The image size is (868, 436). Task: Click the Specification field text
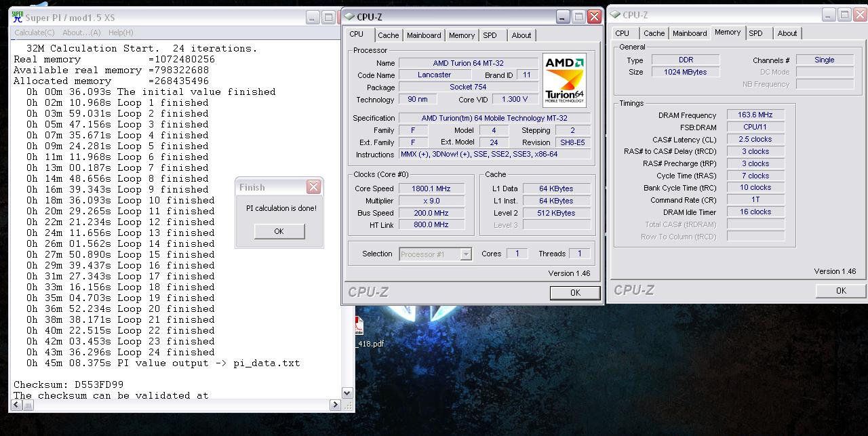coord(494,118)
